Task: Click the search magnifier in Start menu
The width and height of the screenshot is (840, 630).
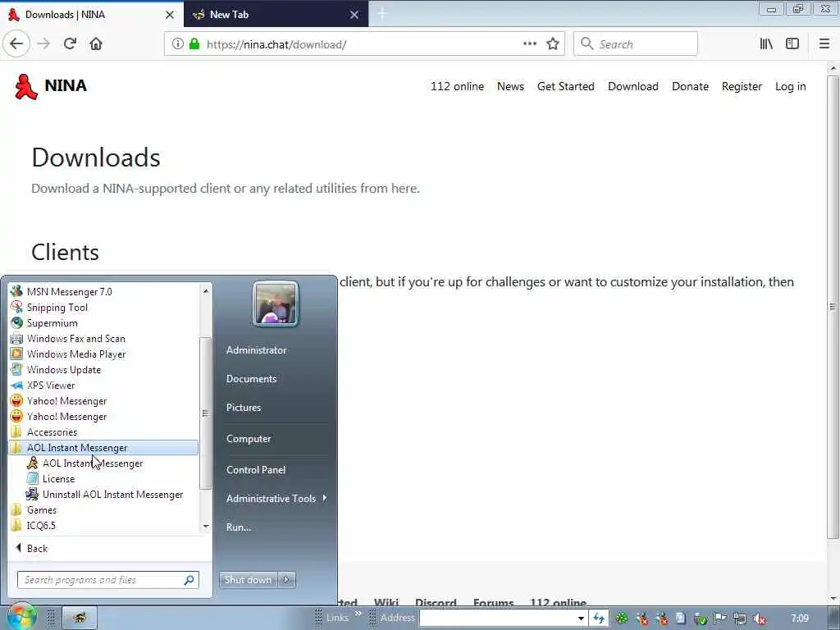Action: click(x=189, y=580)
